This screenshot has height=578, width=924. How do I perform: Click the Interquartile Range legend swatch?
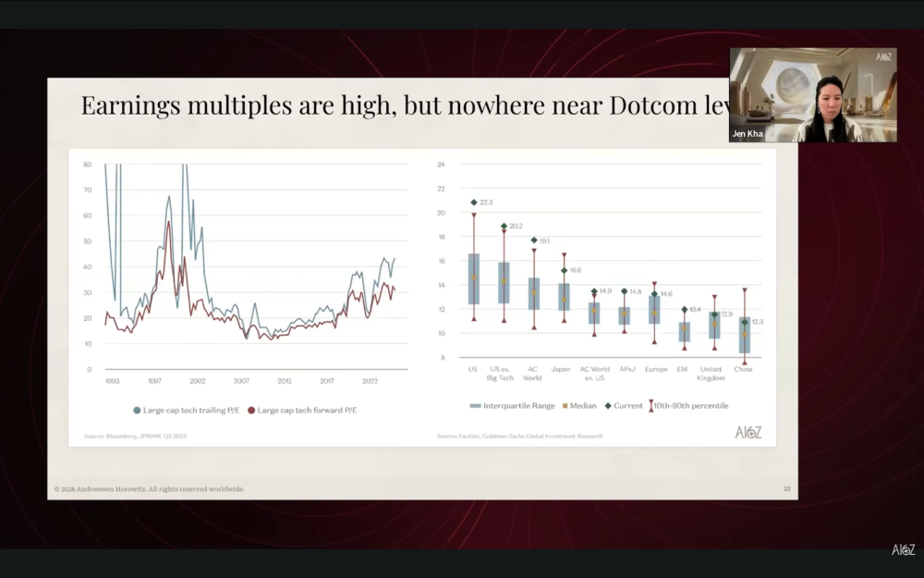click(476, 406)
